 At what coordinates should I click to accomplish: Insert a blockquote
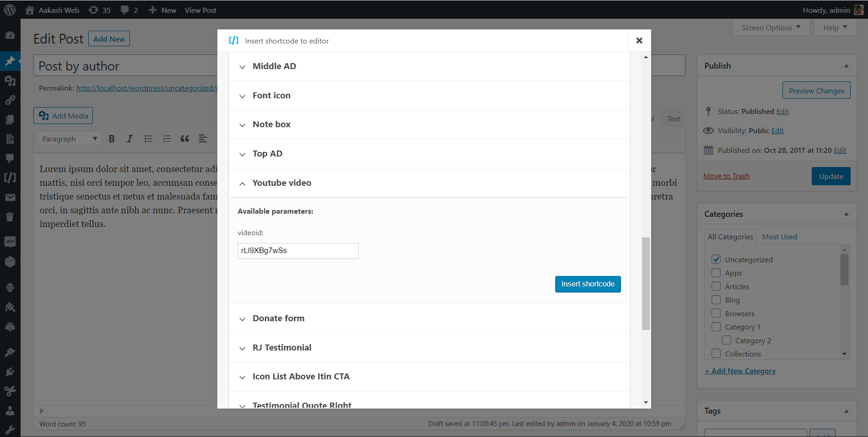coord(185,139)
